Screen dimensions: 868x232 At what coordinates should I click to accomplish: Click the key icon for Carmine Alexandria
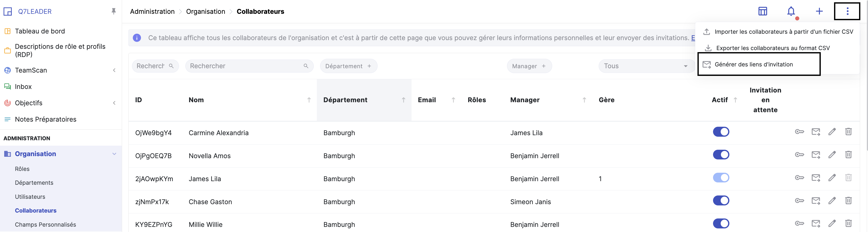(x=799, y=132)
